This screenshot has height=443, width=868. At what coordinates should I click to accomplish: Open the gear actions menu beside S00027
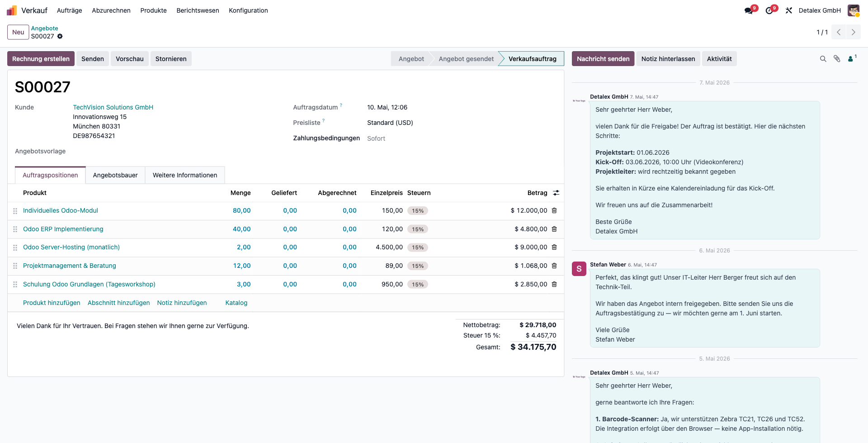coord(60,36)
